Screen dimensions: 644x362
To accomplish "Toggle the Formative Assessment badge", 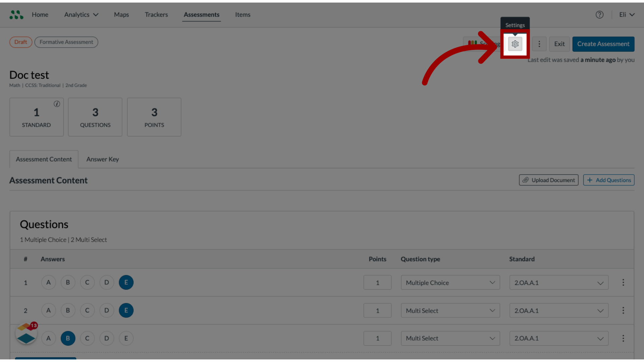I will [66, 42].
